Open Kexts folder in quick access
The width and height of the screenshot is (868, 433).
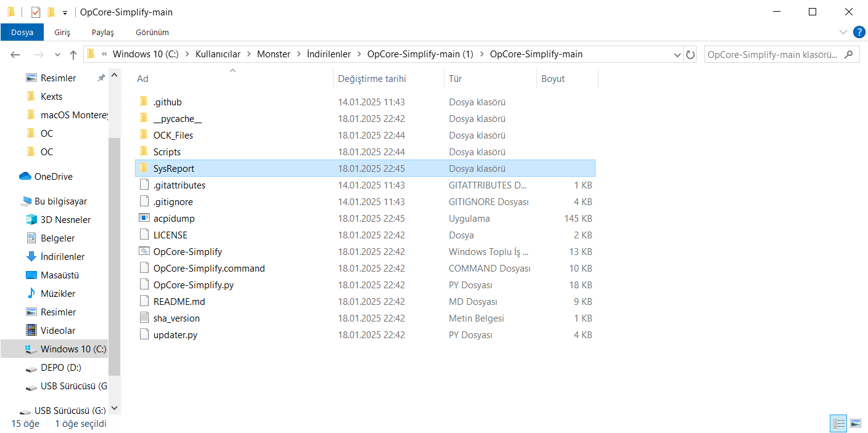pyautogui.click(x=44, y=96)
